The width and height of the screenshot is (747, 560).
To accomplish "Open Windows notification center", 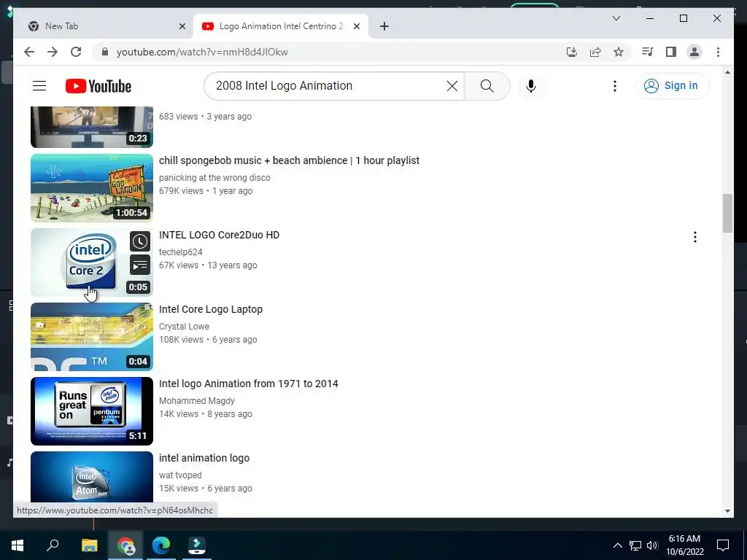I will 723,545.
